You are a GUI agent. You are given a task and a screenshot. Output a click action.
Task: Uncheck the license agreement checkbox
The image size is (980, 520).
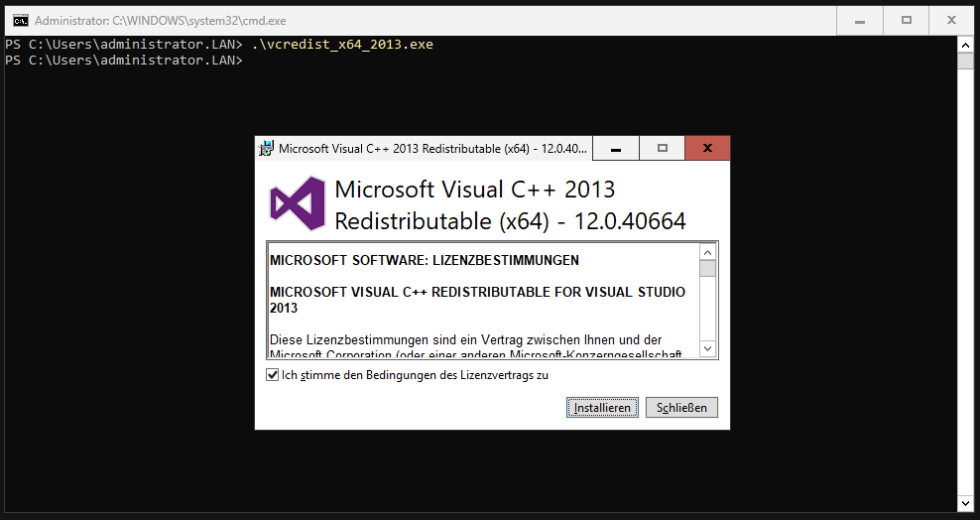(273, 375)
